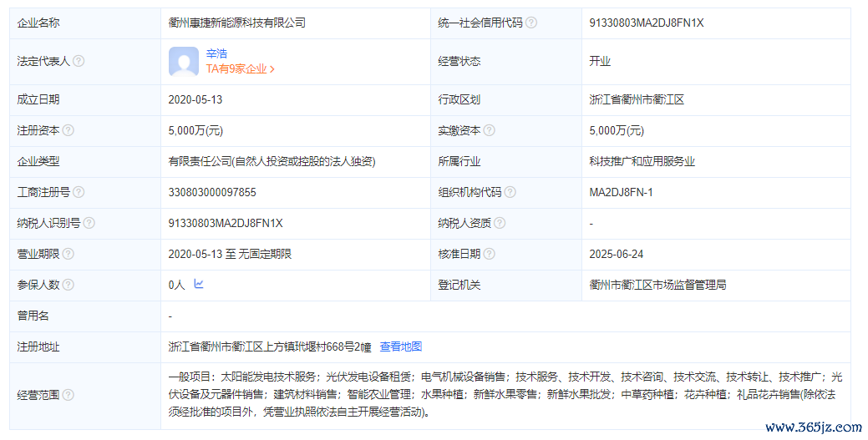Click help icon next to 统一社会信用代码
The image size is (868, 440).
[x=530, y=23]
